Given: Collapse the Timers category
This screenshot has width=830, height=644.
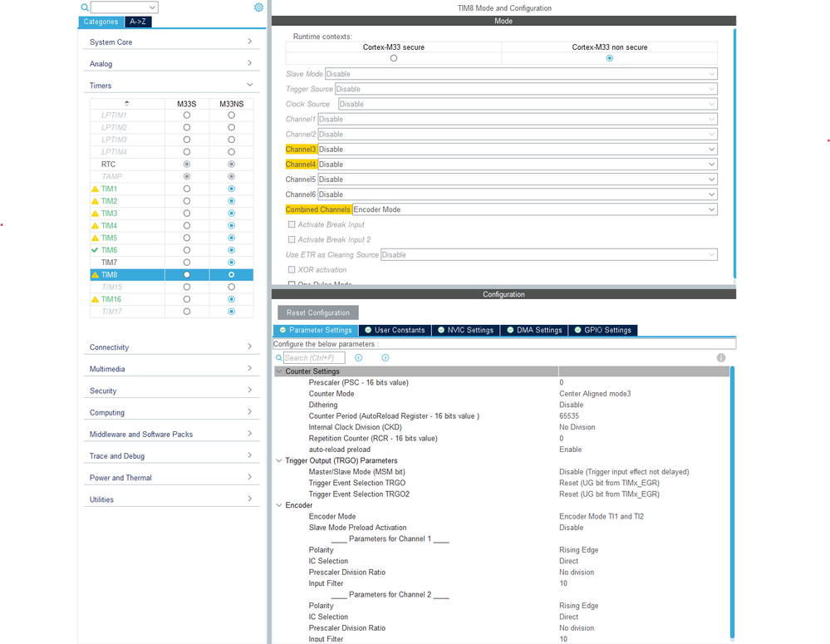Looking at the screenshot, I should [x=171, y=86].
